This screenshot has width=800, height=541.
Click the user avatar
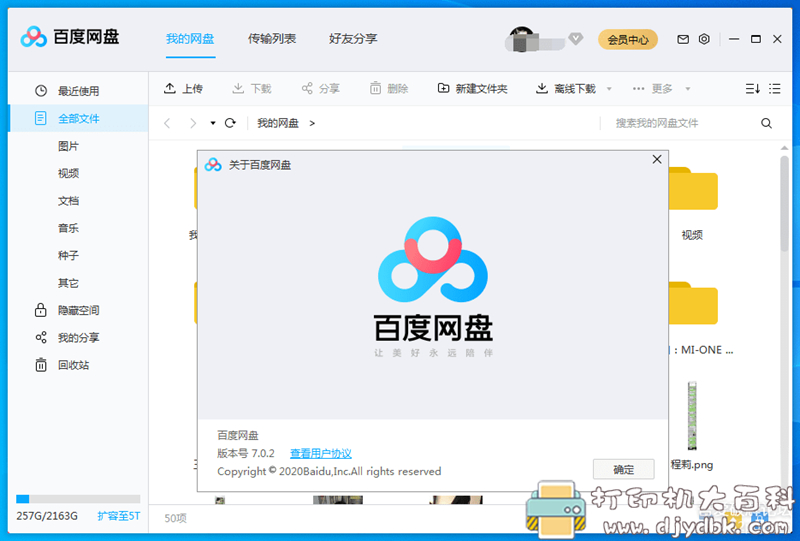(x=521, y=39)
